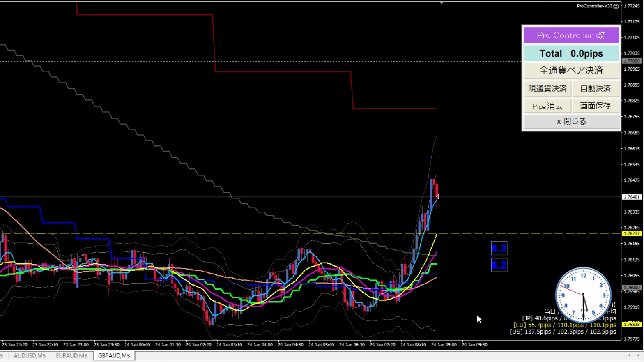Click the [US] 137.5pips stats line
The height and width of the screenshot is (362, 644).
point(563,332)
